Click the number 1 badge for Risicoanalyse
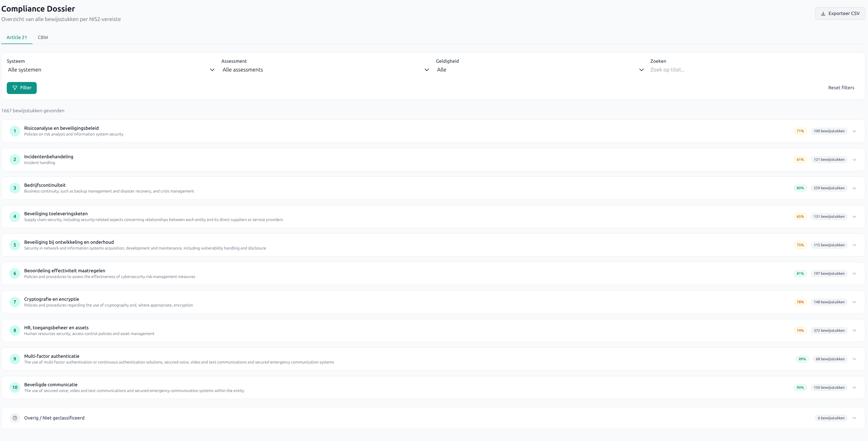This screenshot has width=868, height=441. pyautogui.click(x=15, y=131)
